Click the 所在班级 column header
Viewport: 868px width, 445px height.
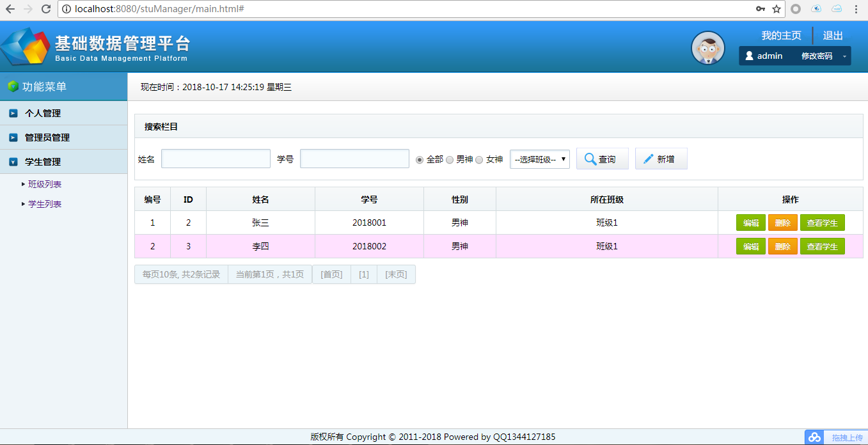click(x=606, y=199)
